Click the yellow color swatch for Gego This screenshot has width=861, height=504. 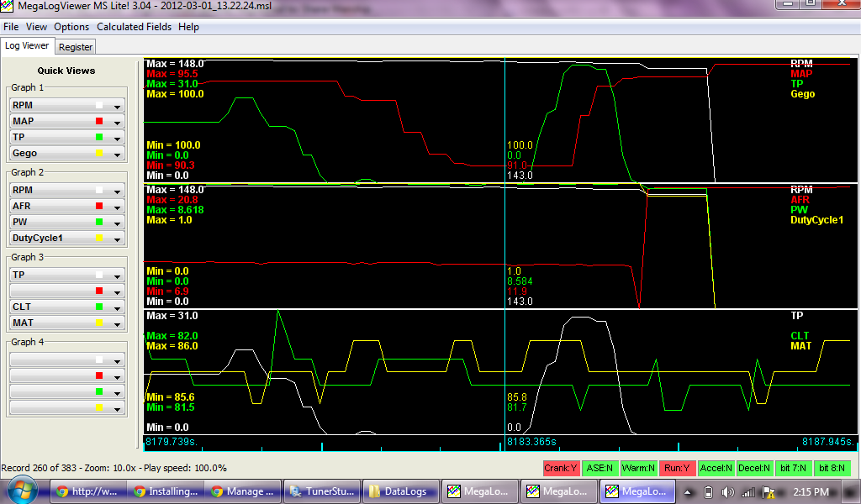click(99, 153)
